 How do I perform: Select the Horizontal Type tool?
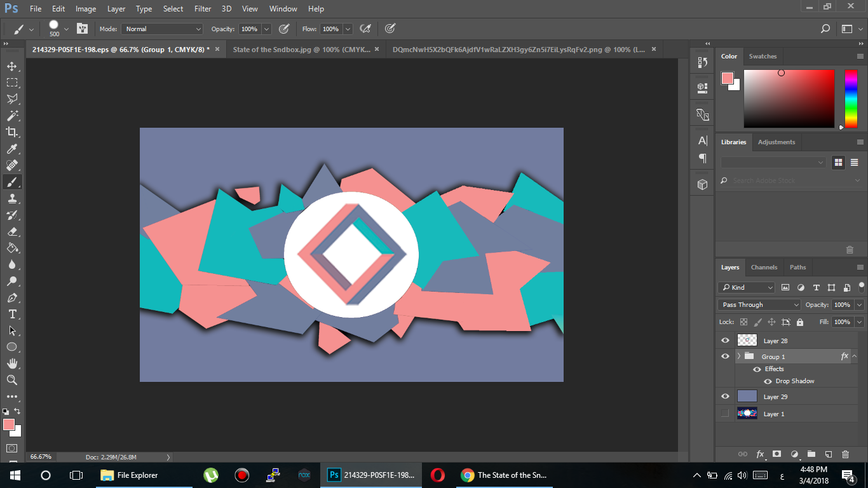pos(13,314)
